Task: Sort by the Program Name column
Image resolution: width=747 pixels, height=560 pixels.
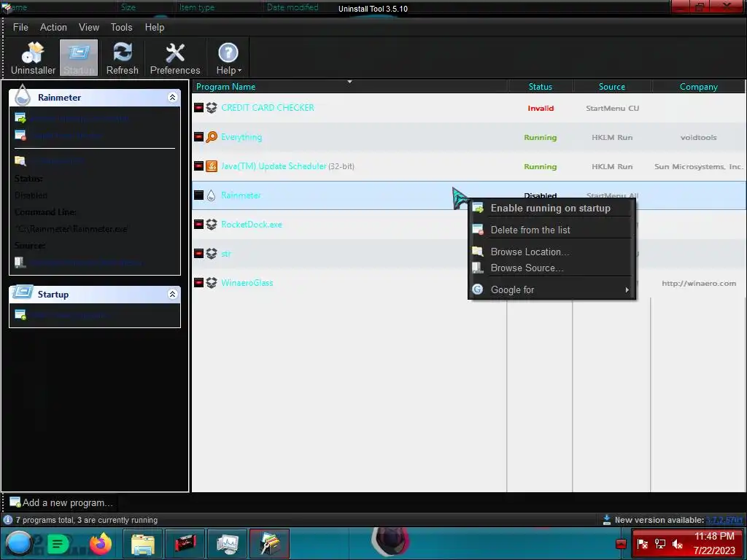Action: [350, 86]
